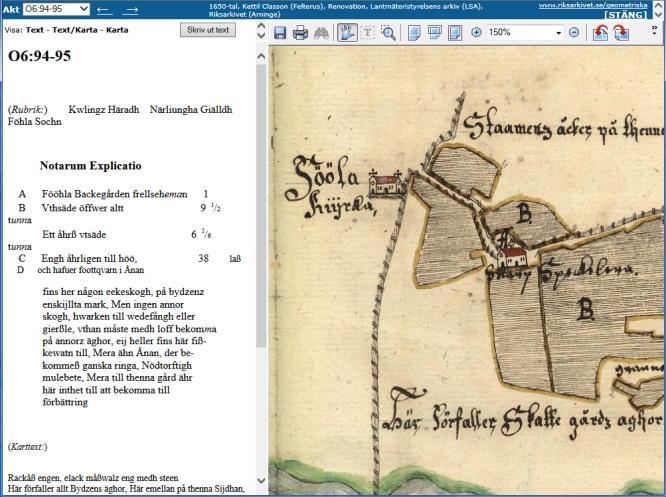Image resolution: width=666 pixels, height=497 pixels.
Task: Print the map with printer icon
Action: [x=300, y=32]
